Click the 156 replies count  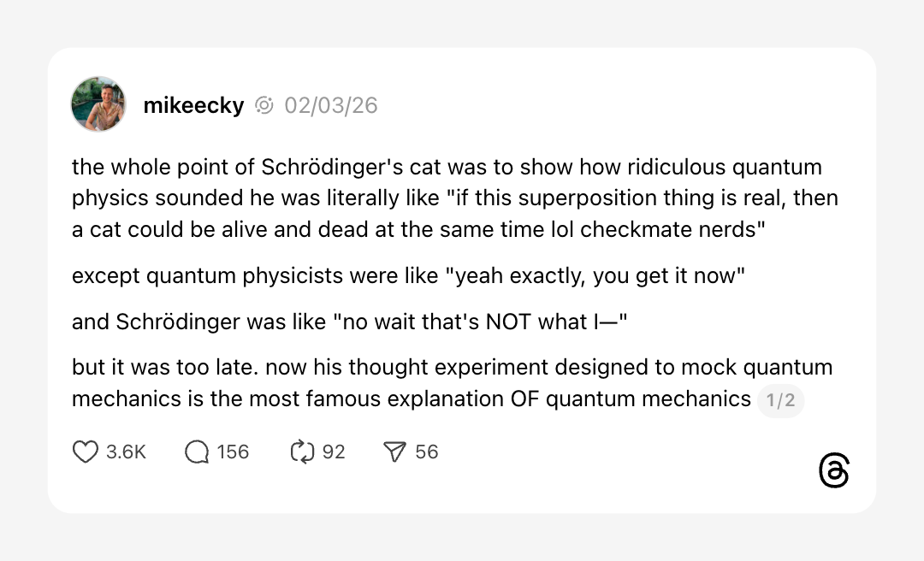coord(233,452)
